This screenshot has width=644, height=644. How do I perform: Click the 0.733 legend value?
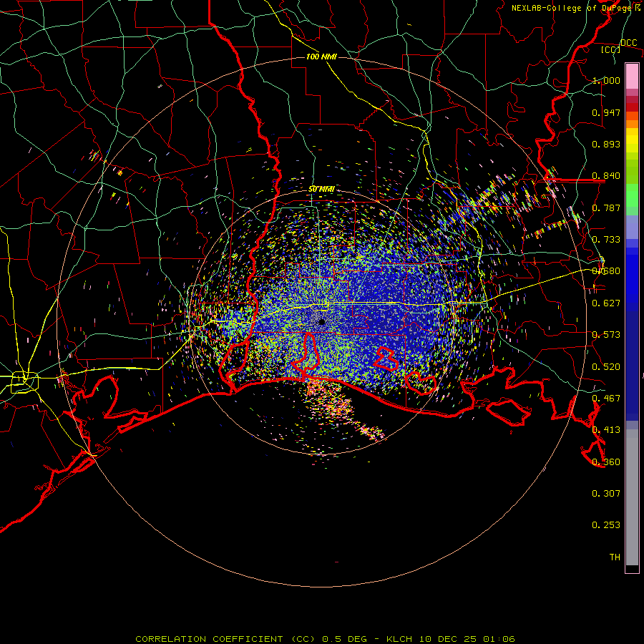tap(606, 240)
